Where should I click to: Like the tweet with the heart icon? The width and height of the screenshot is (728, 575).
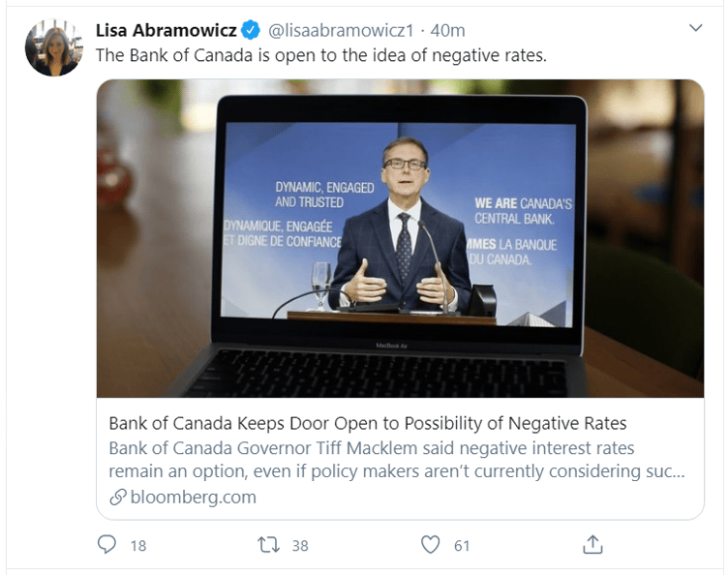click(431, 545)
